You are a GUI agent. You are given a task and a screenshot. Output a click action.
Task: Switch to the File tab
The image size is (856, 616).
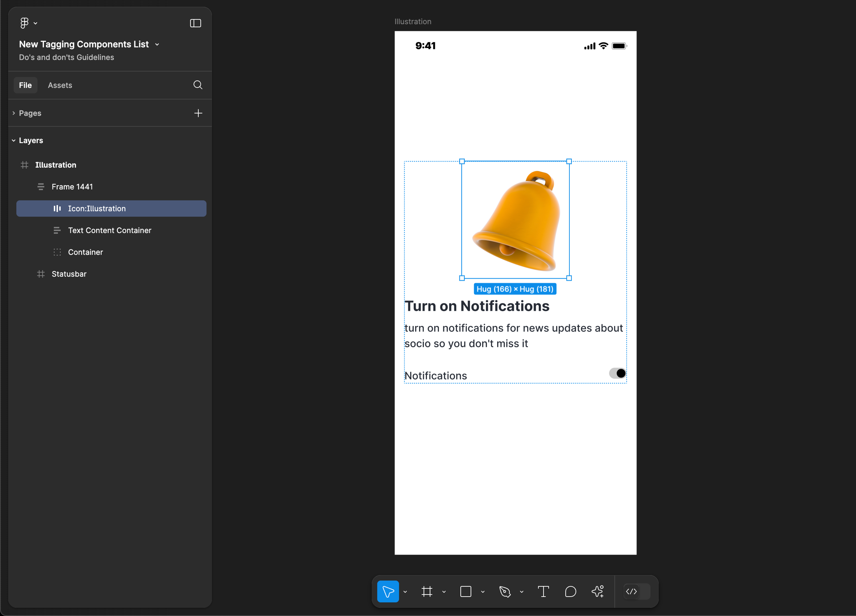click(x=25, y=85)
